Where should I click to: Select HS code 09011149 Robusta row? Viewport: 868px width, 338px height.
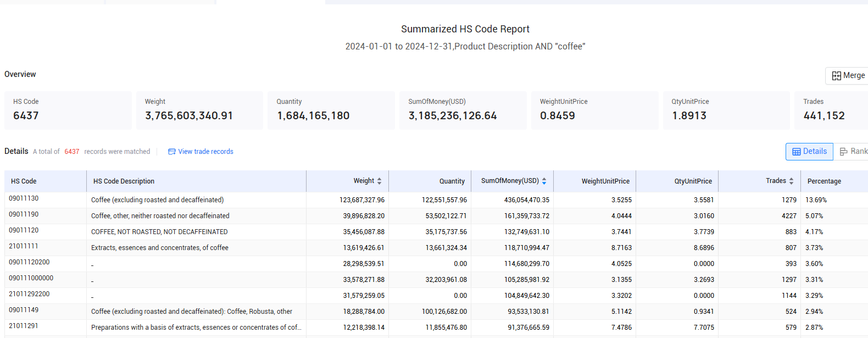pos(436,312)
